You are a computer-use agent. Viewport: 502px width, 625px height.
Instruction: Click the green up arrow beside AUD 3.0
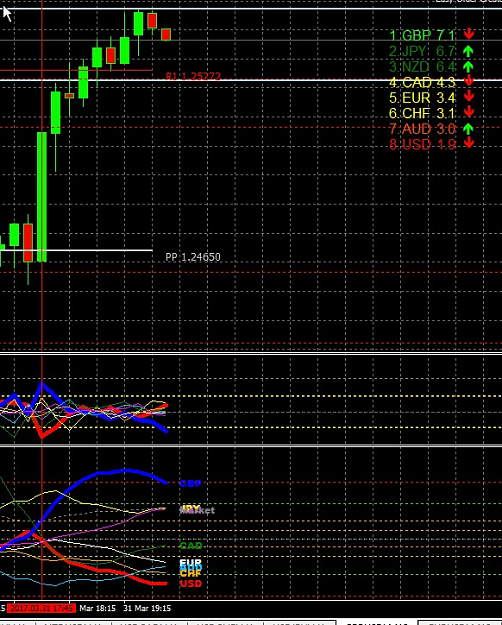coord(468,128)
